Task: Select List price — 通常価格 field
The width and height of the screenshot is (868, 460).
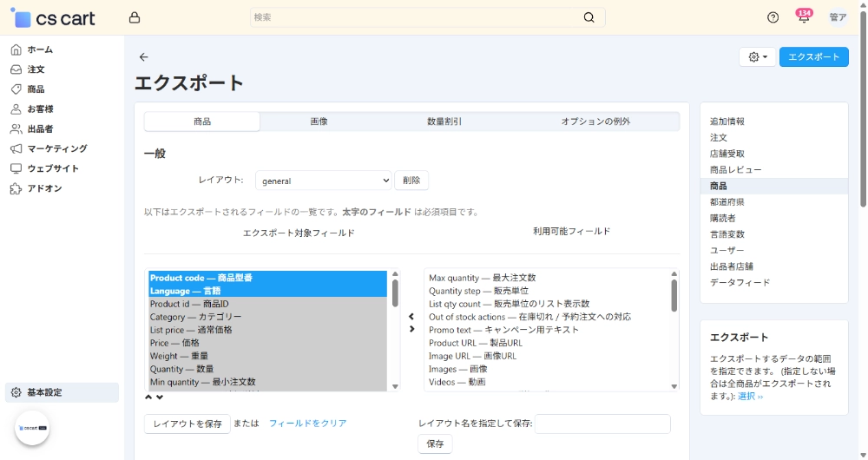Action: click(x=268, y=330)
